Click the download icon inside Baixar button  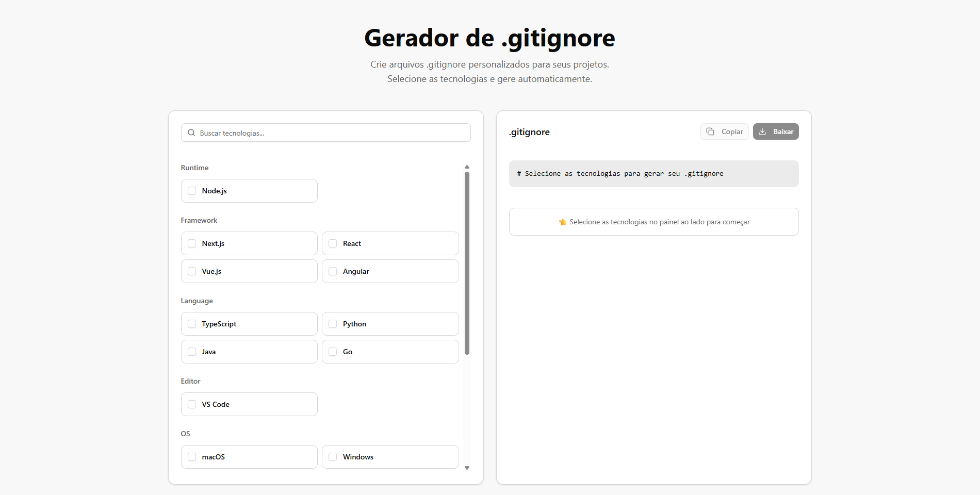tap(762, 131)
